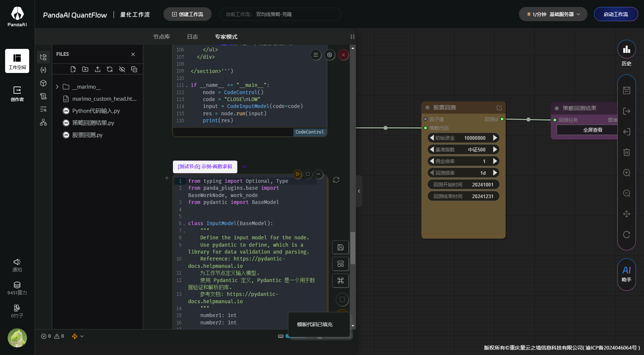Image resolution: width=644 pixels, height=355 pixels.
Task: Zoom in on the canvas
Action: 626,173
